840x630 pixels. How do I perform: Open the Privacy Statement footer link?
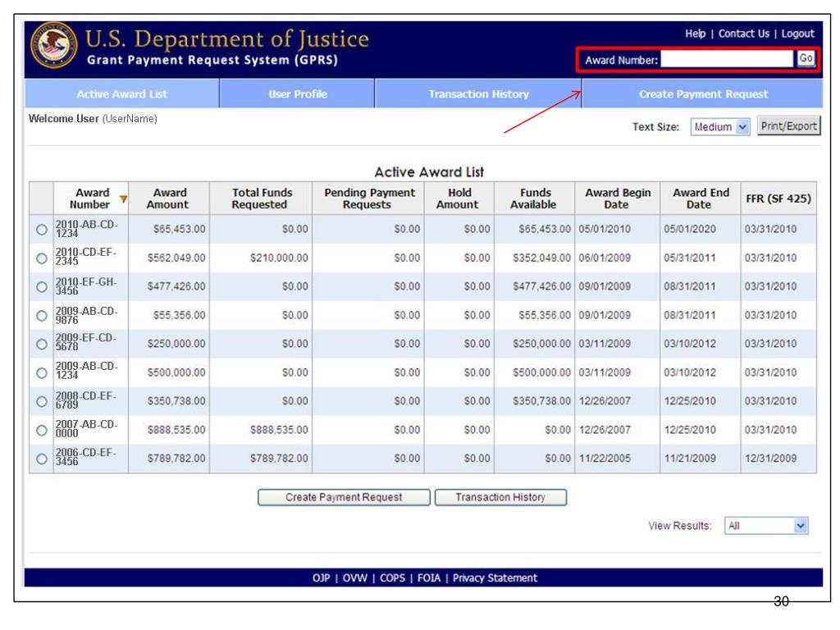pos(495,578)
